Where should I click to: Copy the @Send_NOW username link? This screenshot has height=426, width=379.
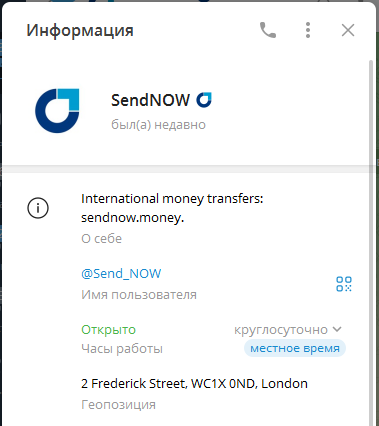(x=121, y=274)
